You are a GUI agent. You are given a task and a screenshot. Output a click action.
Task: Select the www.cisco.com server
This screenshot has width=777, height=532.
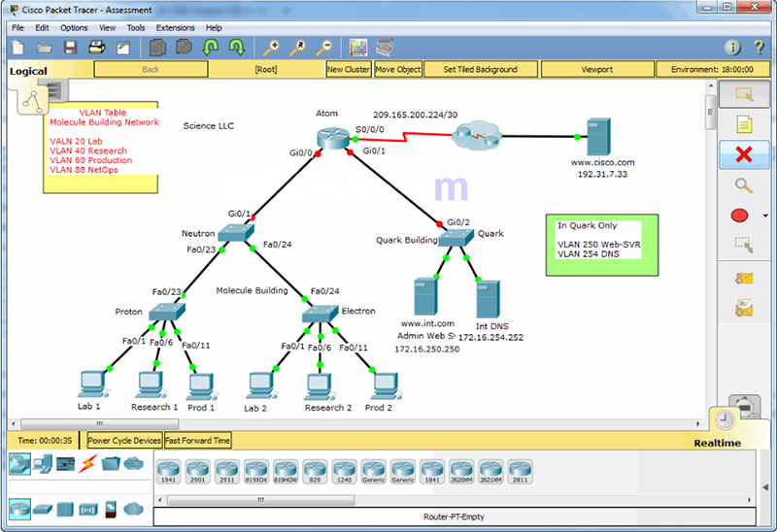(x=598, y=137)
